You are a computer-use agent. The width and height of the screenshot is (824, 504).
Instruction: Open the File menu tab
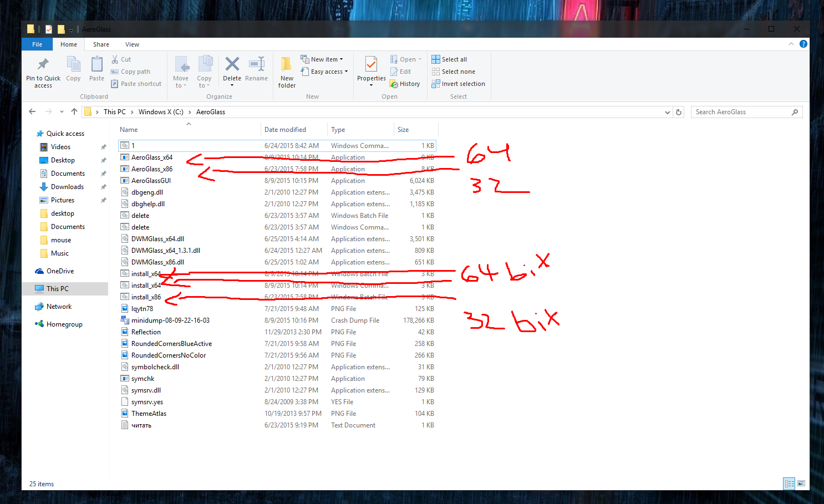point(37,44)
